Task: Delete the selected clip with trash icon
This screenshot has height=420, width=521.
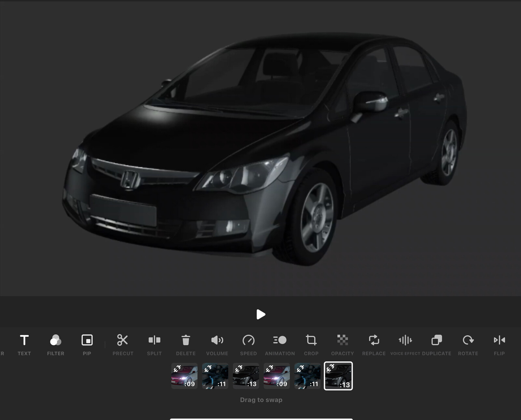Action: coord(186,345)
